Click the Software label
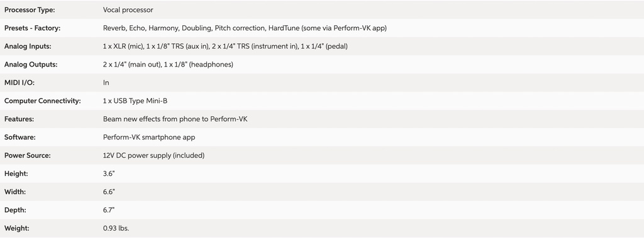This screenshot has width=644, height=238. coord(19,137)
